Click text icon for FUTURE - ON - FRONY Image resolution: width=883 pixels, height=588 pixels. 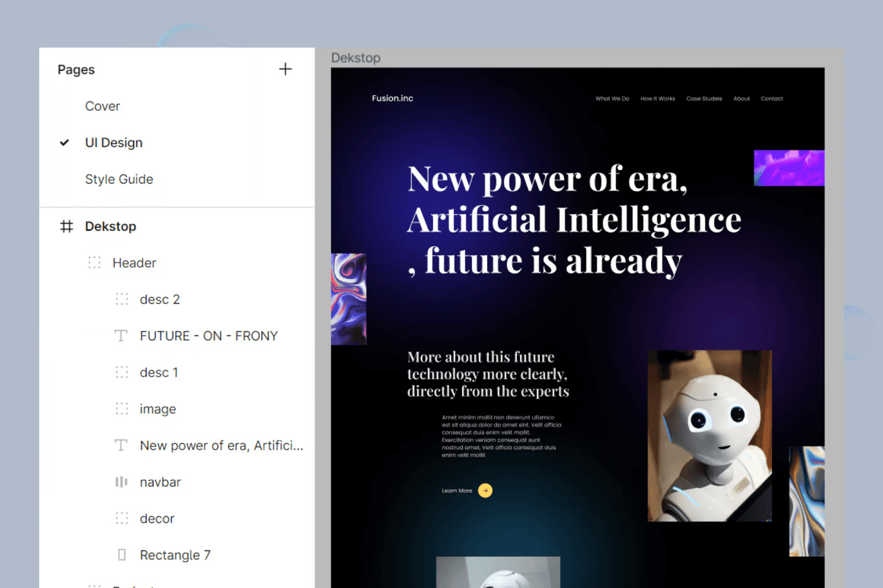(121, 336)
